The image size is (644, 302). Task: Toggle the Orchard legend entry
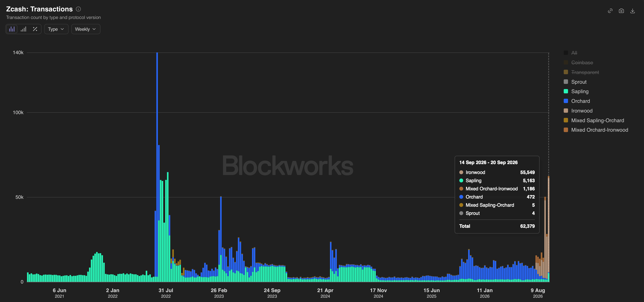577,101
